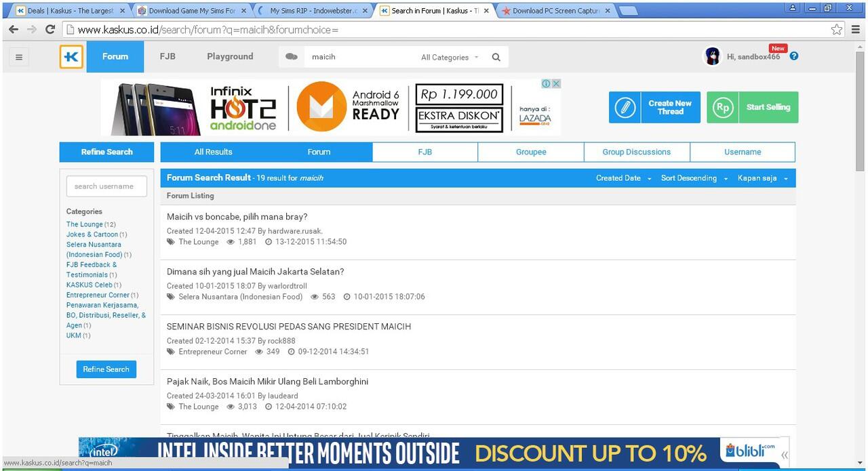Open FJB in top navigation

pyautogui.click(x=167, y=57)
